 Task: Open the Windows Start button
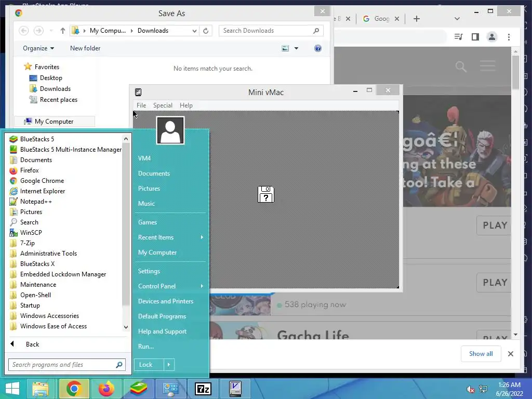click(x=12, y=389)
